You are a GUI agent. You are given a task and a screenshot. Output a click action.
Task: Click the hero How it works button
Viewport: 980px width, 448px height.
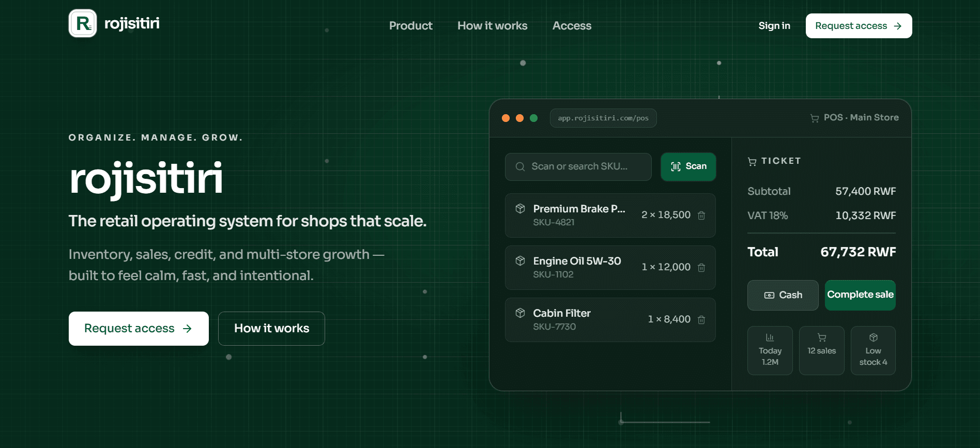click(271, 329)
